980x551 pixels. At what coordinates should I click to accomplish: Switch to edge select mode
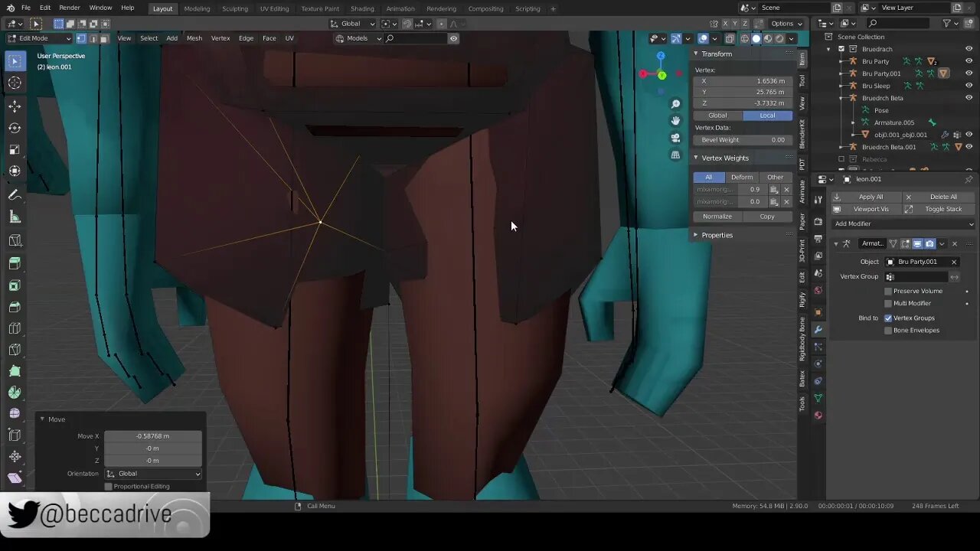click(x=93, y=38)
